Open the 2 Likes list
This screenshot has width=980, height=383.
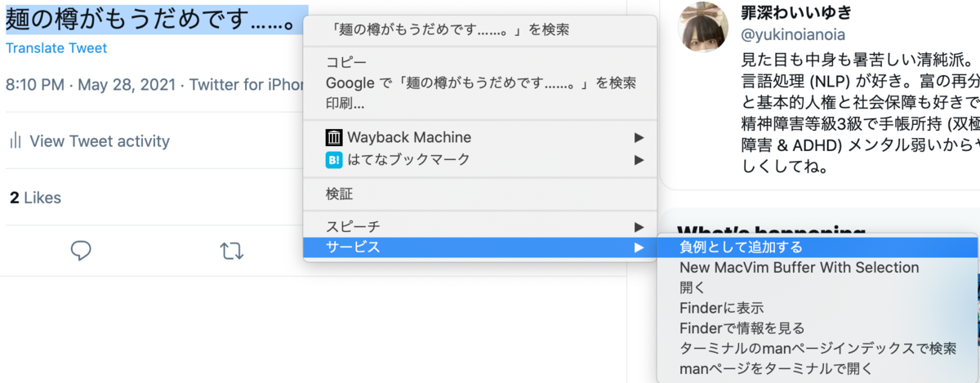[x=35, y=198]
